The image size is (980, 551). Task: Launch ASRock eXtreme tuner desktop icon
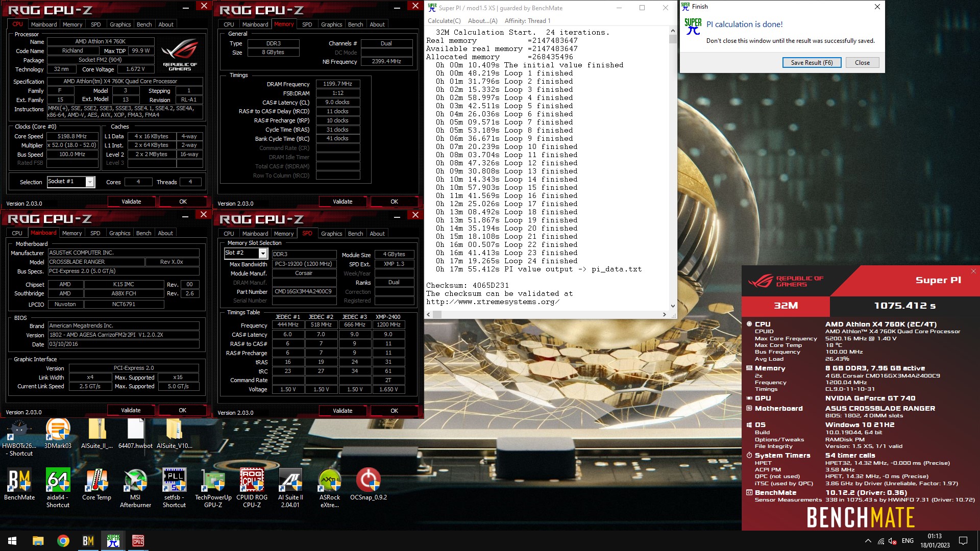(329, 488)
